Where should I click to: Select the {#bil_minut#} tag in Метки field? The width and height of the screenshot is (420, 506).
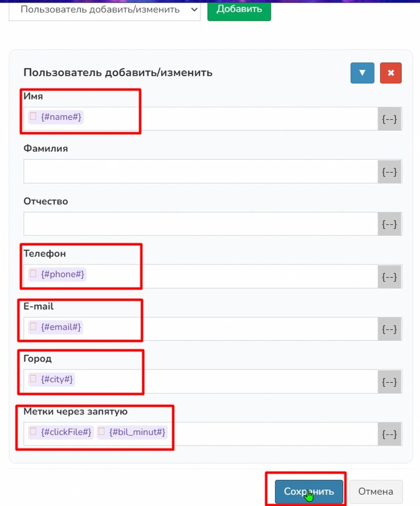(137, 432)
